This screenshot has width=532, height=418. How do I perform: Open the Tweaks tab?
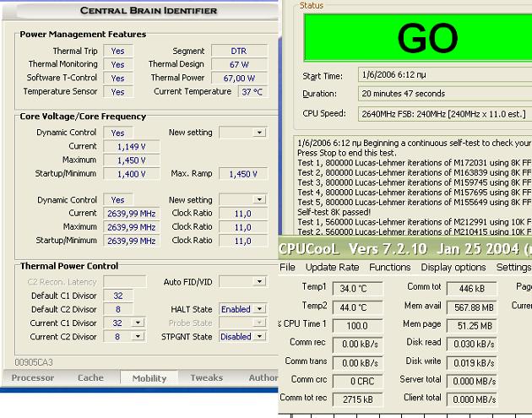click(206, 377)
